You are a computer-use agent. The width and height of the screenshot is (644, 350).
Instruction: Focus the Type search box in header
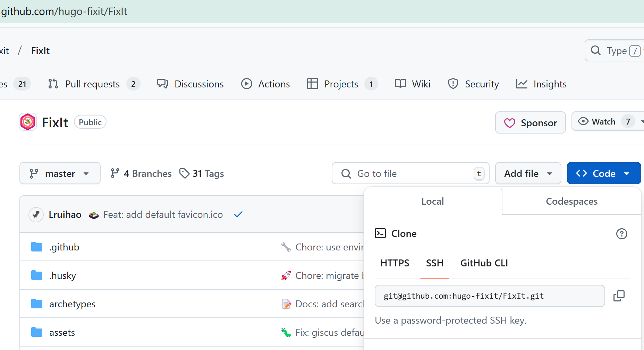click(x=615, y=51)
